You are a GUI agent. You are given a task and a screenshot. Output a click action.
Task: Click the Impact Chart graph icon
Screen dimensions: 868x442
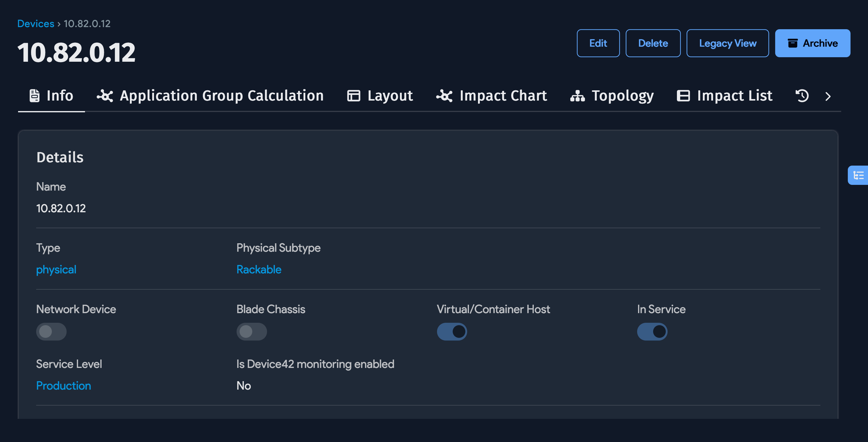[x=444, y=96]
